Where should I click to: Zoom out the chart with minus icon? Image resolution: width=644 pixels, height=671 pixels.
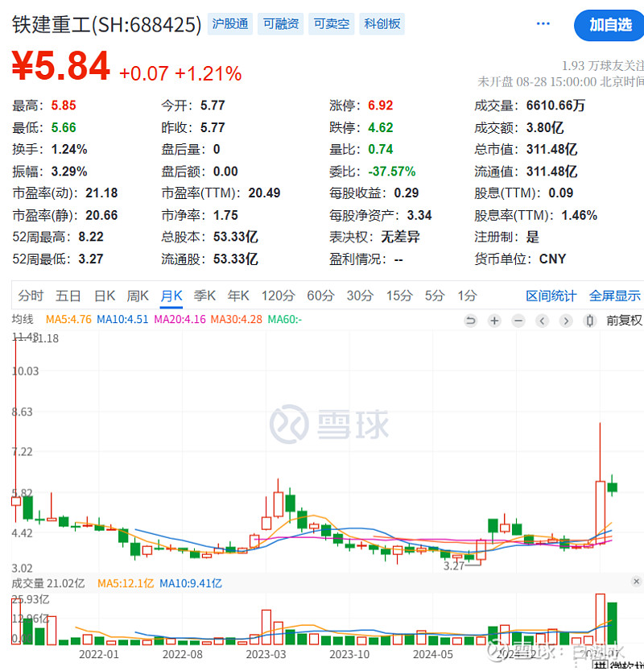coord(518,321)
